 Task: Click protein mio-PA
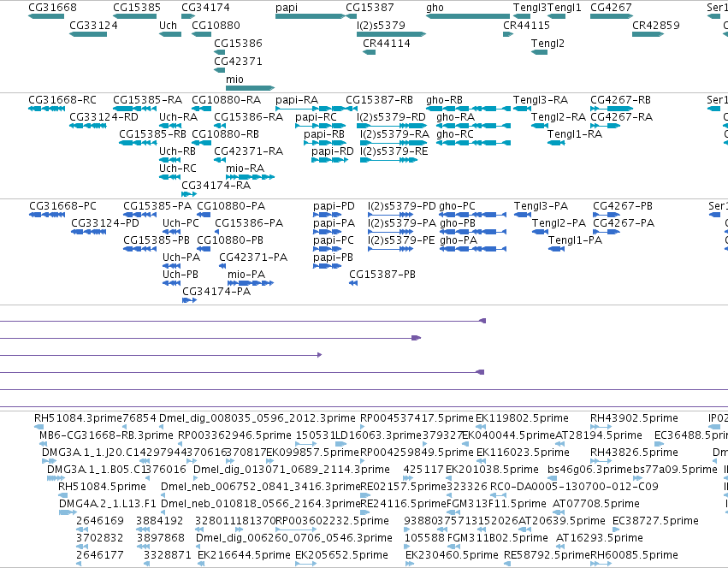click(246, 275)
